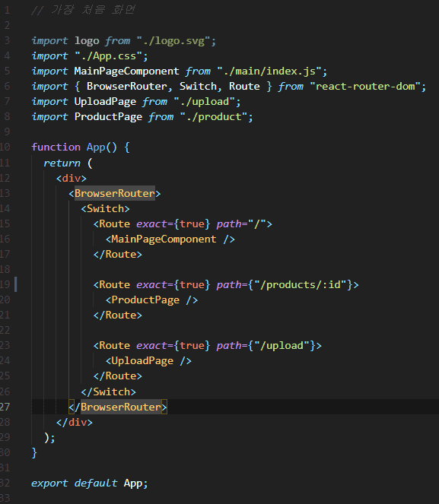
Task: Click line number 19 in the gutter
Action: [x=5, y=284]
